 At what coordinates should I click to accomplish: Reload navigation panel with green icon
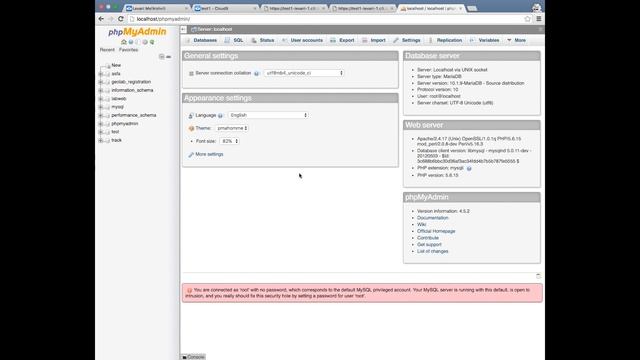(x=152, y=42)
